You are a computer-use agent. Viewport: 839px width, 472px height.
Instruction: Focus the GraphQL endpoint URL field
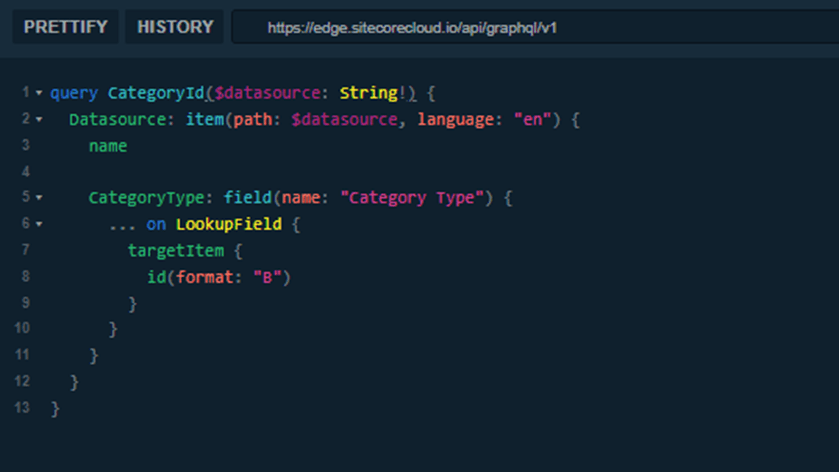click(x=530, y=28)
